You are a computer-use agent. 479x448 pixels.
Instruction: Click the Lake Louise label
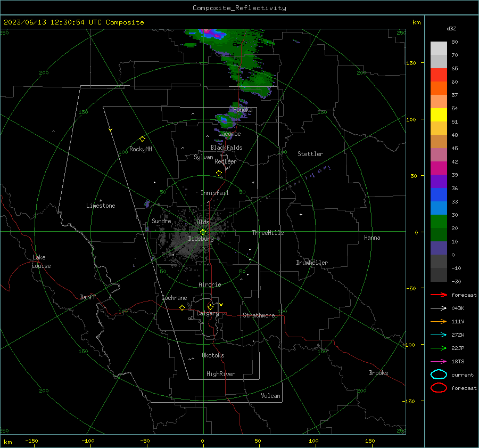pyautogui.click(x=41, y=262)
